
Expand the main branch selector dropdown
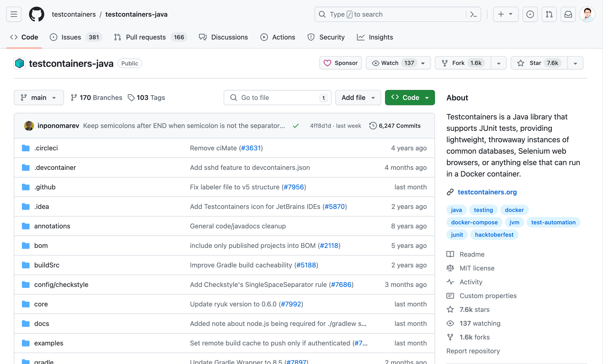(x=39, y=98)
